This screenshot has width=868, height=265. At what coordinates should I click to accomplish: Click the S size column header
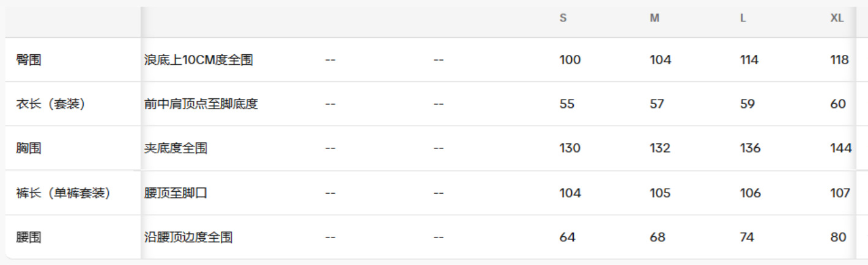click(x=563, y=18)
